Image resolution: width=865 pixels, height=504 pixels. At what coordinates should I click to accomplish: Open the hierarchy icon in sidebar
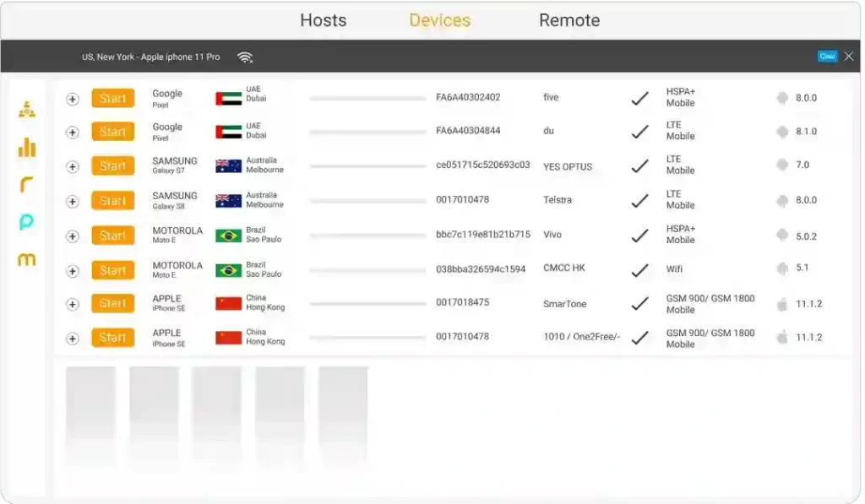(x=26, y=109)
